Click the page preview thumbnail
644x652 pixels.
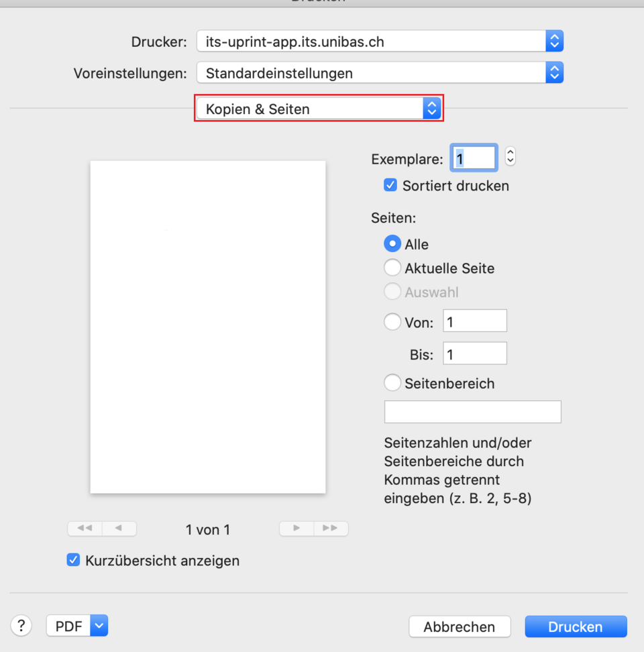point(208,326)
